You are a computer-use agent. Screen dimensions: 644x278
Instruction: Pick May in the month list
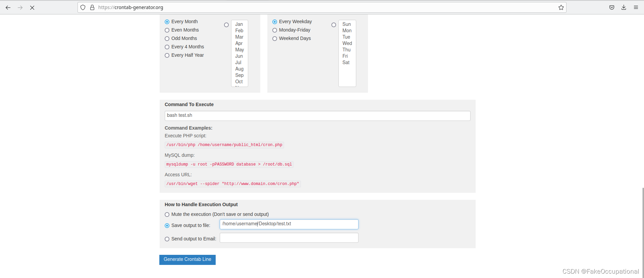coord(239,50)
